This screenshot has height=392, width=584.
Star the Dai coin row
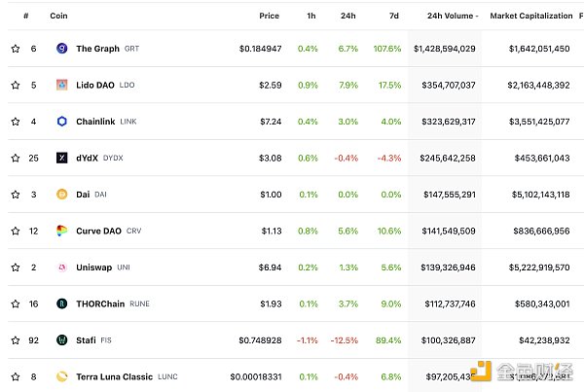tap(16, 195)
